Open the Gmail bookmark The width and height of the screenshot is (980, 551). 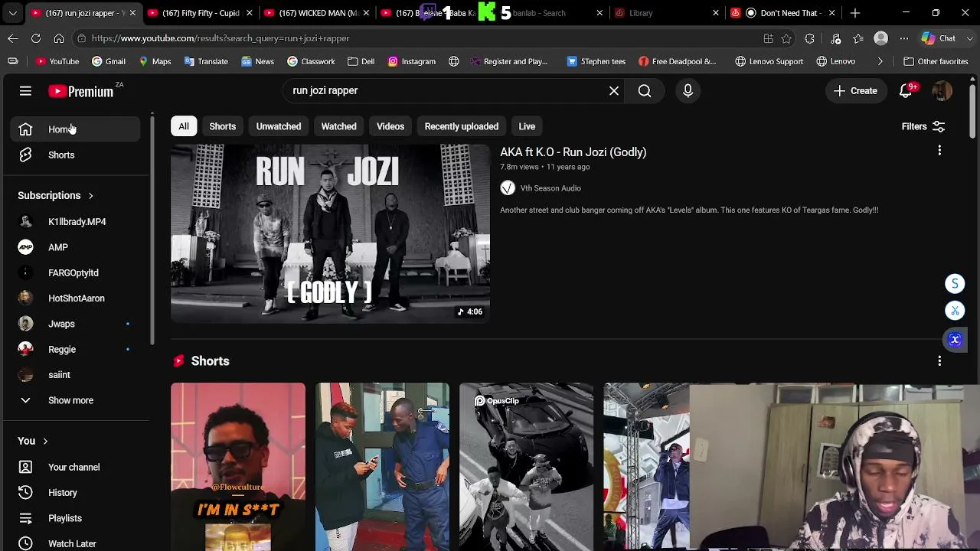(109, 61)
